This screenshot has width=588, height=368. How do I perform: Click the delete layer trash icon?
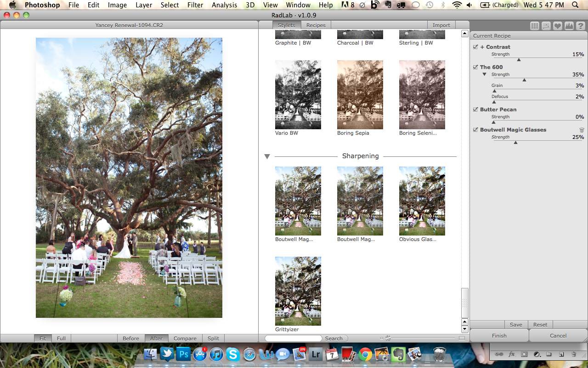pos(574,354)
